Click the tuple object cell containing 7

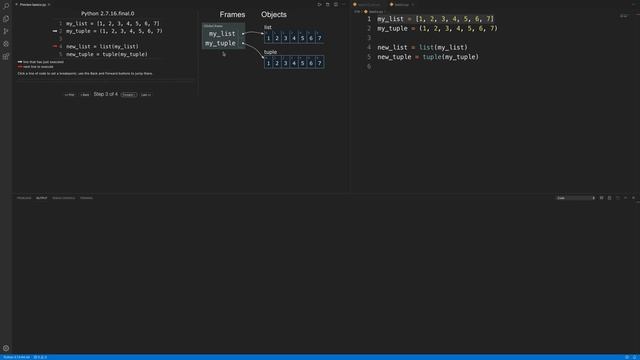[320, 63]
